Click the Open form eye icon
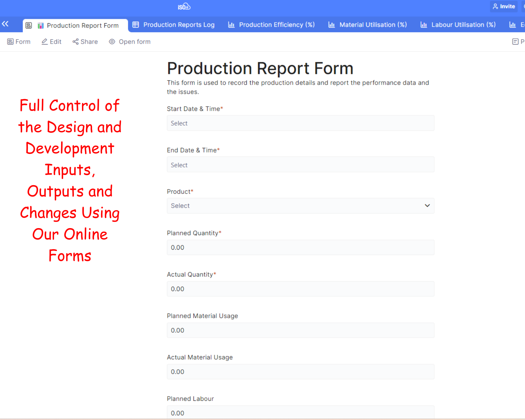 click(112, 42)
